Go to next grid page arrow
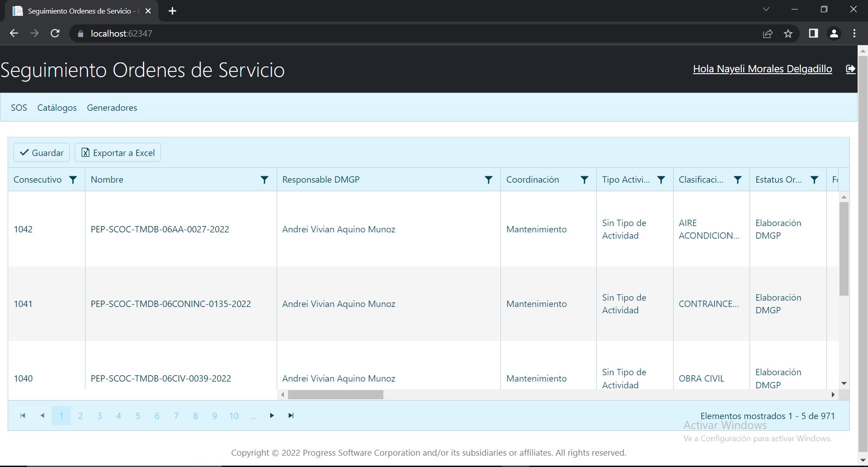868x467 pixels. (272, 415)
